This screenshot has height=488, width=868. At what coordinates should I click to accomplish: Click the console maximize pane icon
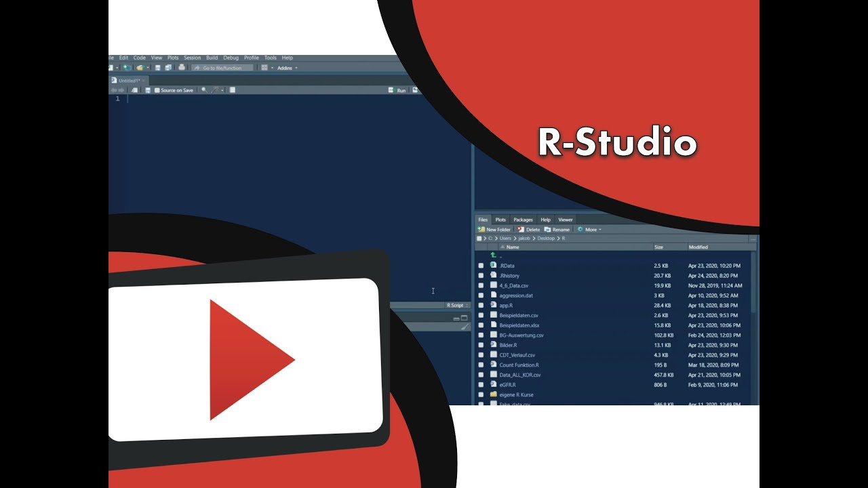tap(465, 318)
